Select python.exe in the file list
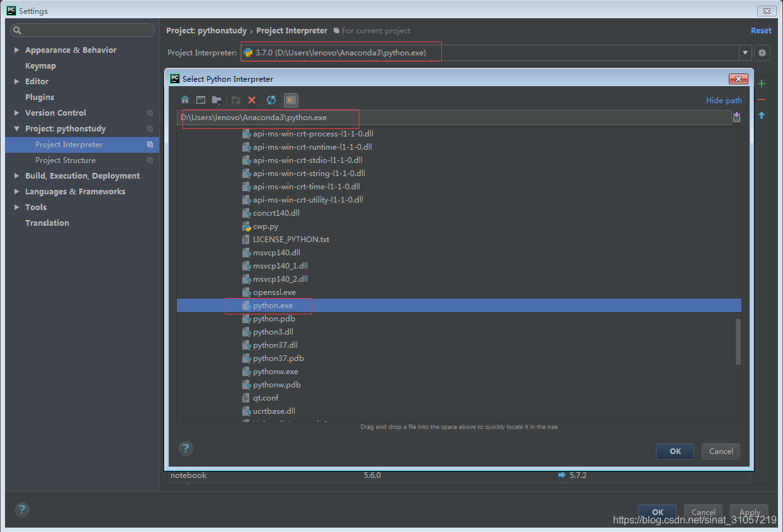 click(459, 305)
